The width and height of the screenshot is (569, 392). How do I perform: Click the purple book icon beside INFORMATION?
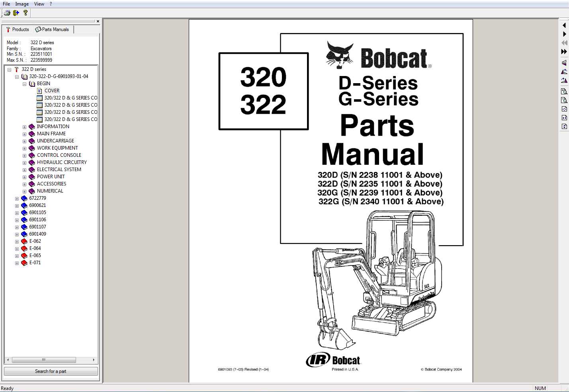(32, 127)
